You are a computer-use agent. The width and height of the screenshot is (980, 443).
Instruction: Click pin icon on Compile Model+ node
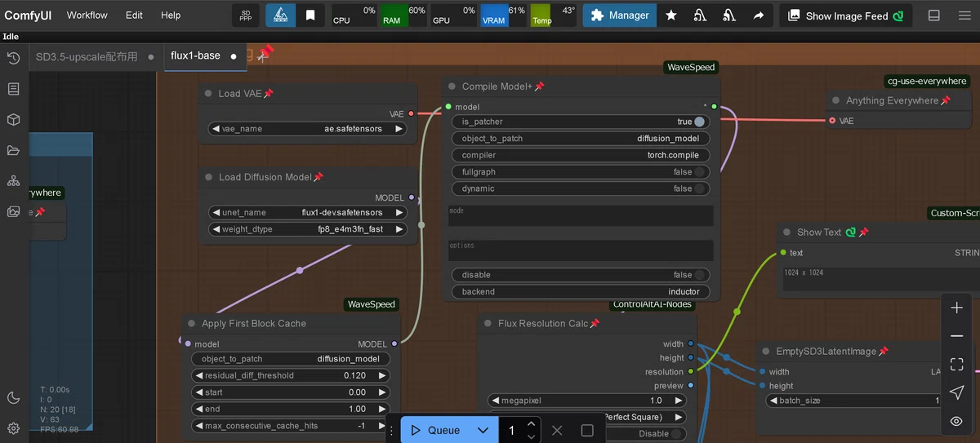[539, 86]
